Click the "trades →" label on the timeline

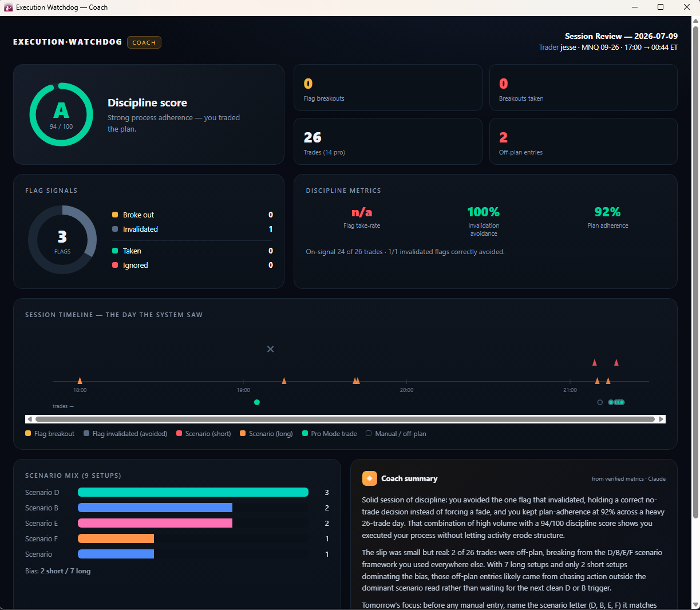pyautogui.click(x=63, y=406)
